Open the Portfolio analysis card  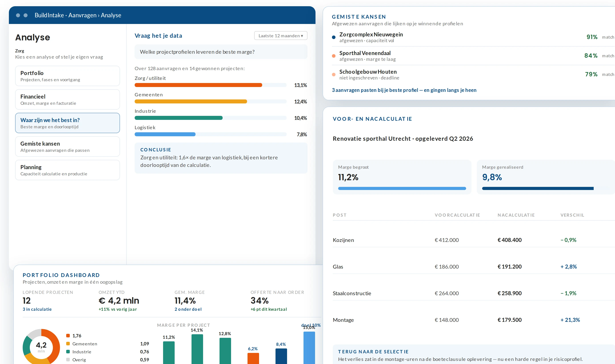tap(67, 76)
